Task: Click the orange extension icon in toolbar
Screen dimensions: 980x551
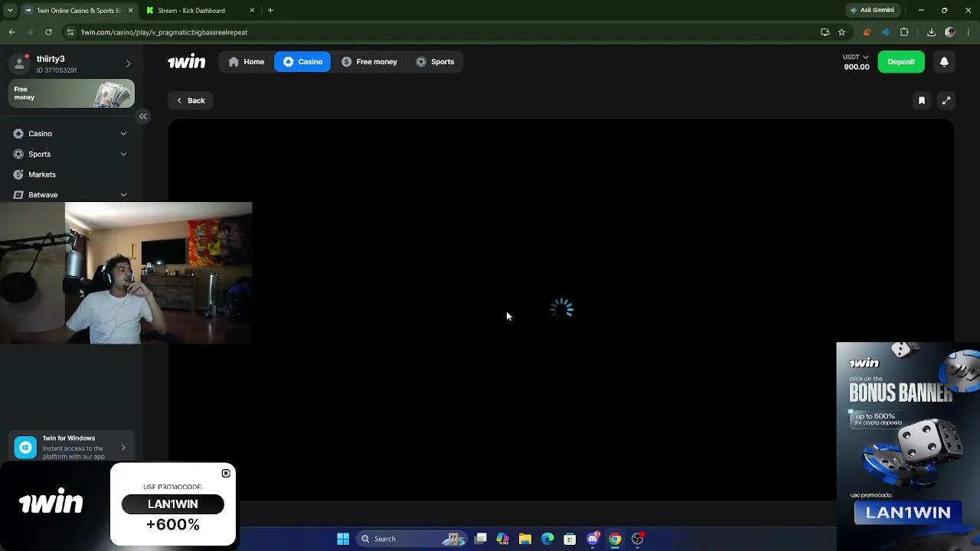Action: [867, 32]
